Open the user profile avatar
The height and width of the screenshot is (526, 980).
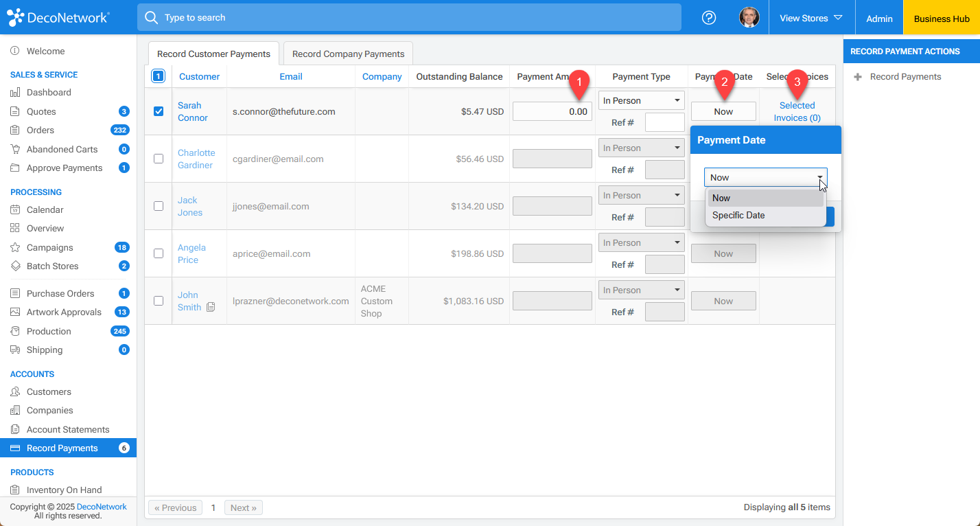click(x=749, y=18)
